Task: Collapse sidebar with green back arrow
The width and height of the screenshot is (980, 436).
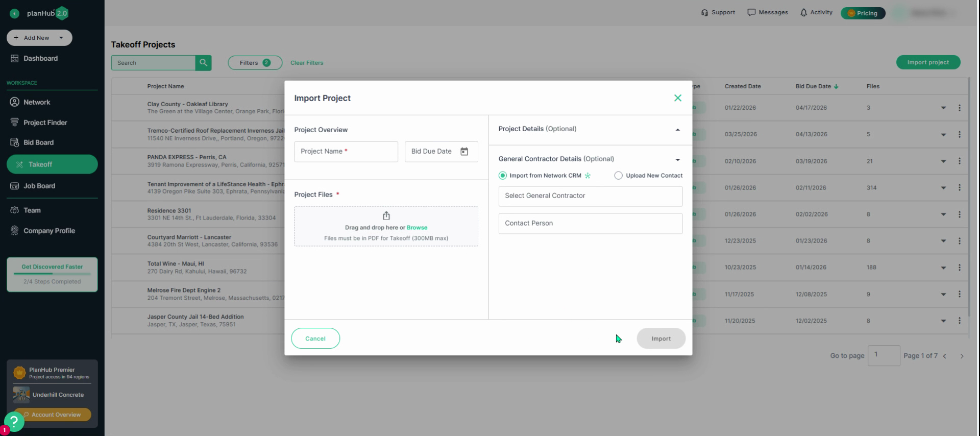Action: [14, 14]
